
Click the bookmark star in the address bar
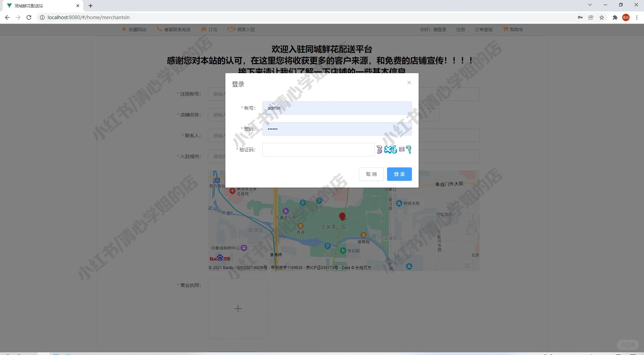tap(602, 17)
